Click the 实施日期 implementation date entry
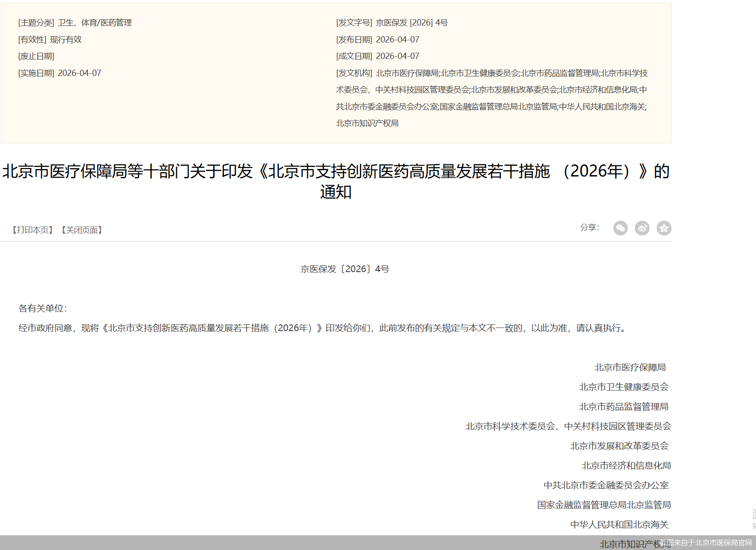This screenshot has height=550, width=756. click(x=59, y=72)
